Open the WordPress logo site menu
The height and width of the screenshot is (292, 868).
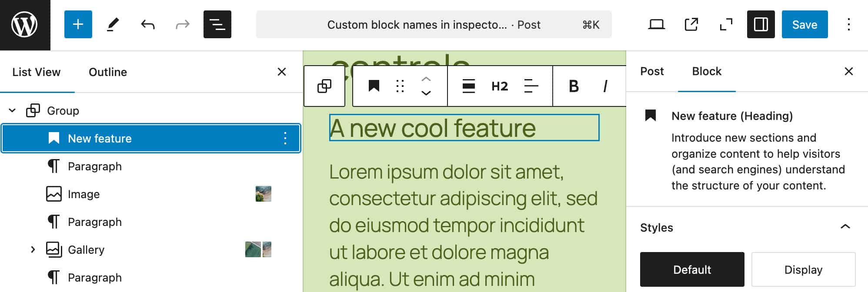point(25,25)
